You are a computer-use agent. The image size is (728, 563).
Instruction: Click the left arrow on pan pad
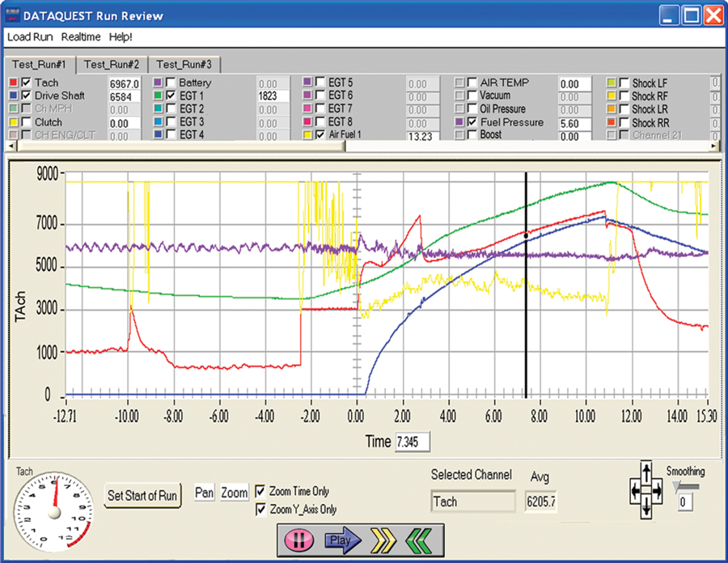coord(635,489)
